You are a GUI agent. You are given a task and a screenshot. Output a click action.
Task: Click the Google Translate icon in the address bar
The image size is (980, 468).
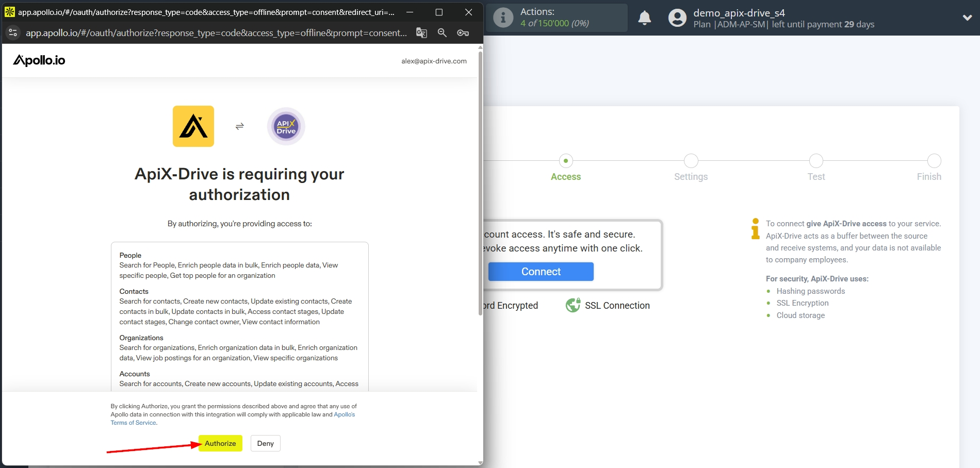coord(421,32)
